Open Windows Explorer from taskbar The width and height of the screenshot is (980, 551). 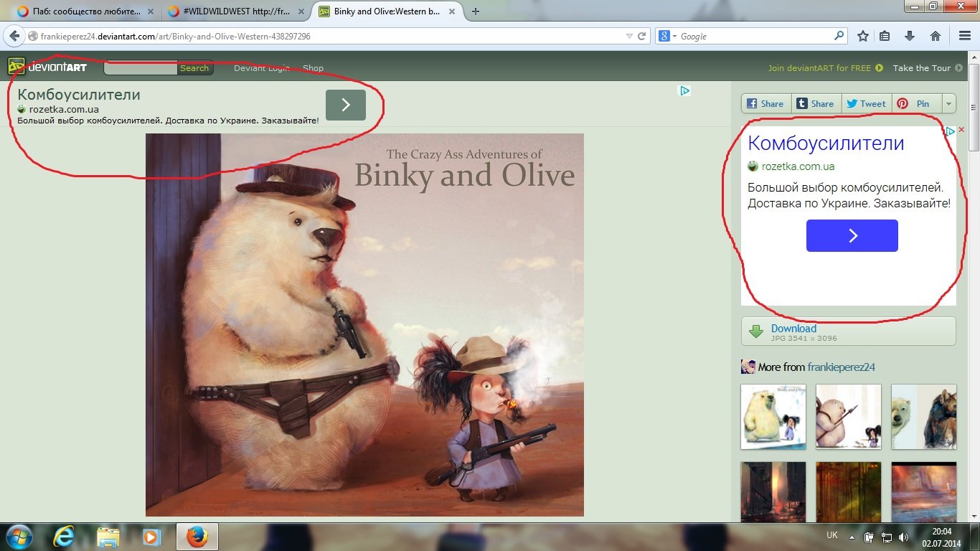pos(108,537)
